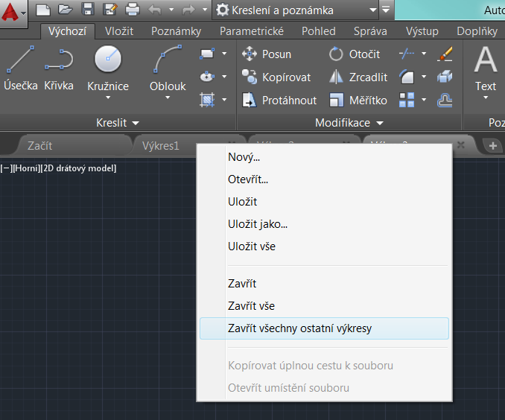
Task: Click the open folder icon in quick access
Action: coord(65,10)
